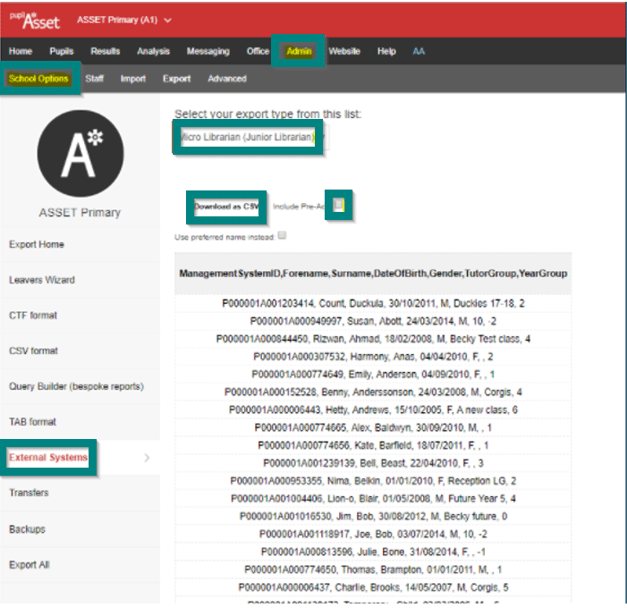Enable Use preferred name instead checkbox
The image size is (627, 608).
282,235
